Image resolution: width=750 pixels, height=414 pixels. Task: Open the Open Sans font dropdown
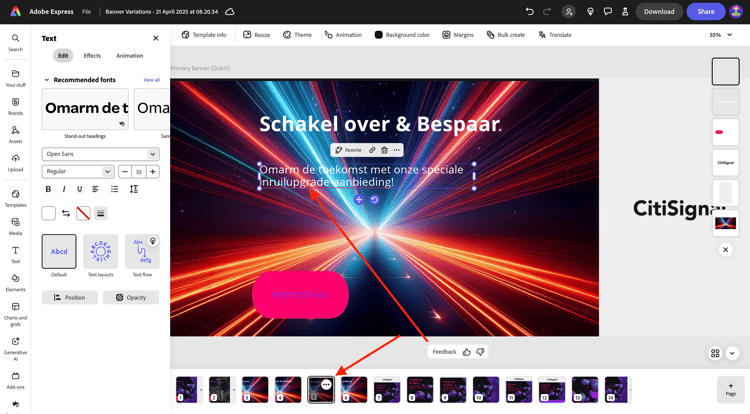click(x=100, y=154)
